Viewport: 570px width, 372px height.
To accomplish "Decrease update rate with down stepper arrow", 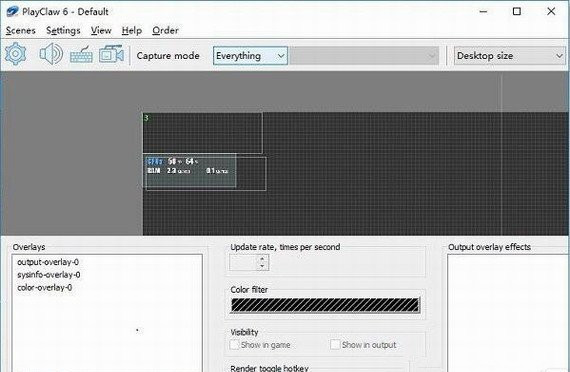I will tap(262, 266).
